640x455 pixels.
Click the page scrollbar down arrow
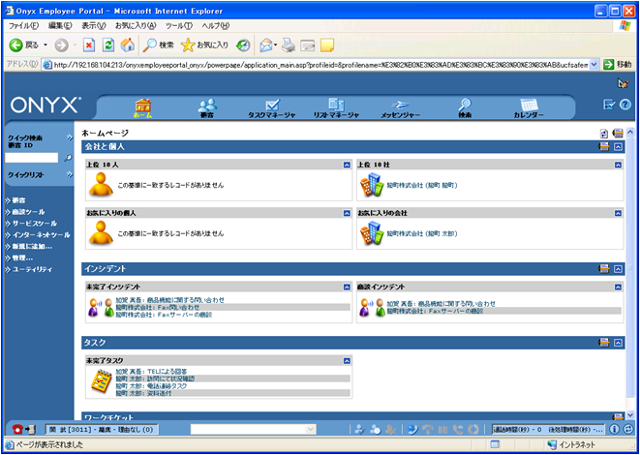(x=630, y=415)
